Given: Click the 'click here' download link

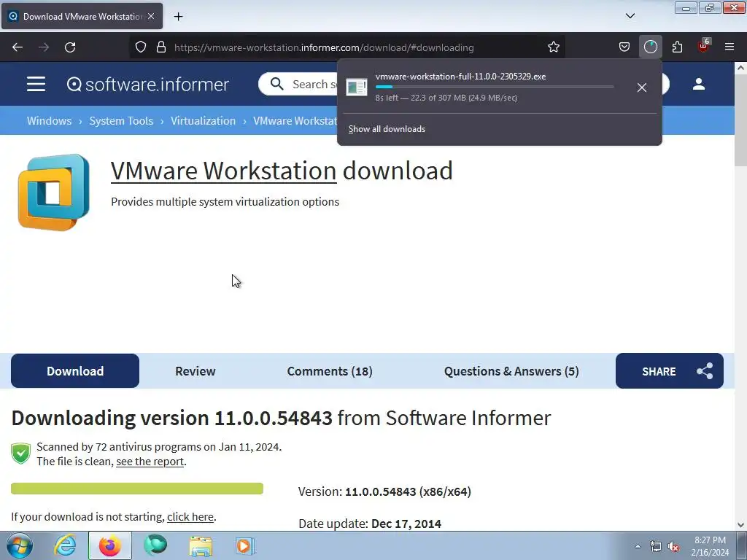Looking at the screenshot, I should tap(190, 517).
